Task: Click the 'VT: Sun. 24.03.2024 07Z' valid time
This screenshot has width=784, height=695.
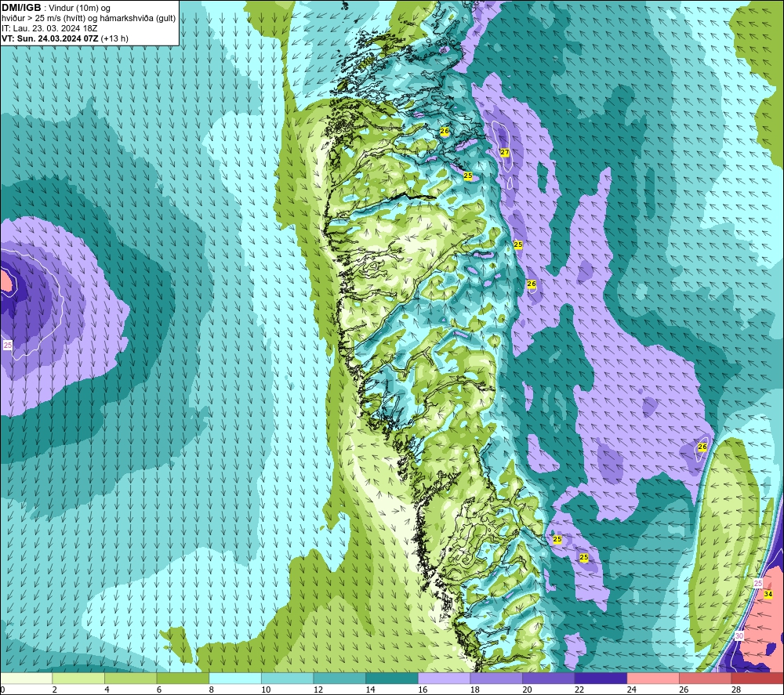Action: pyautogui.click(x=50, y=38)
